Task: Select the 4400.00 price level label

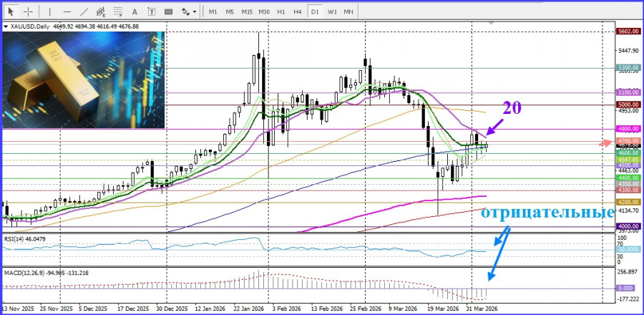Action: coord(628,178)
